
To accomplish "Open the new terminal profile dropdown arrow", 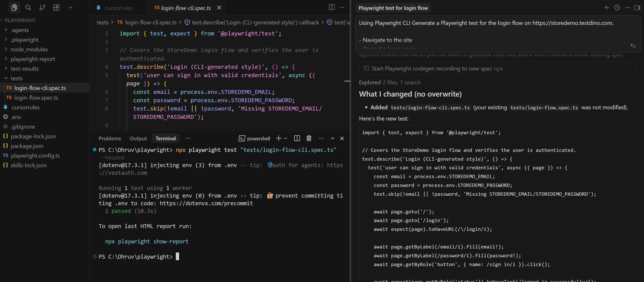I will (286, 138).
